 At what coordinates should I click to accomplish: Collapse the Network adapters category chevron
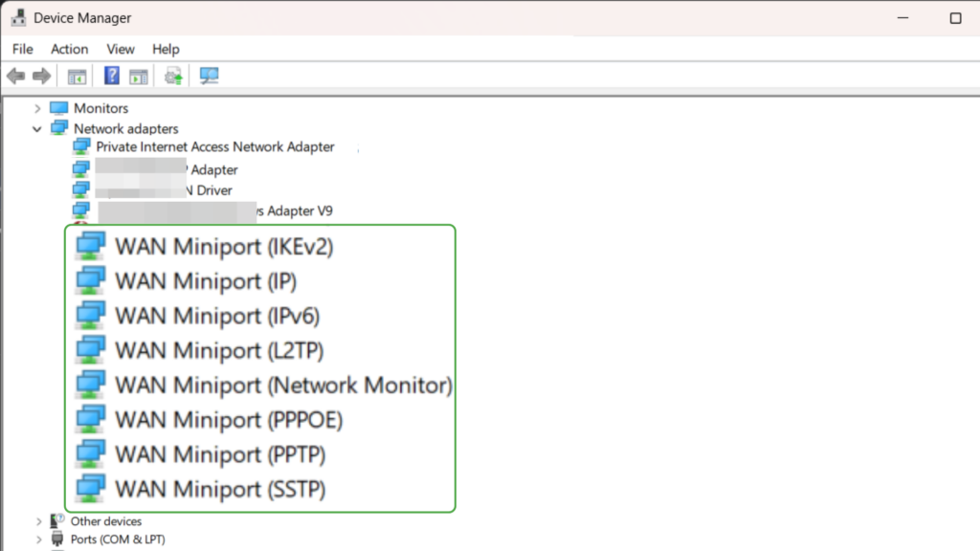(37, 129)
